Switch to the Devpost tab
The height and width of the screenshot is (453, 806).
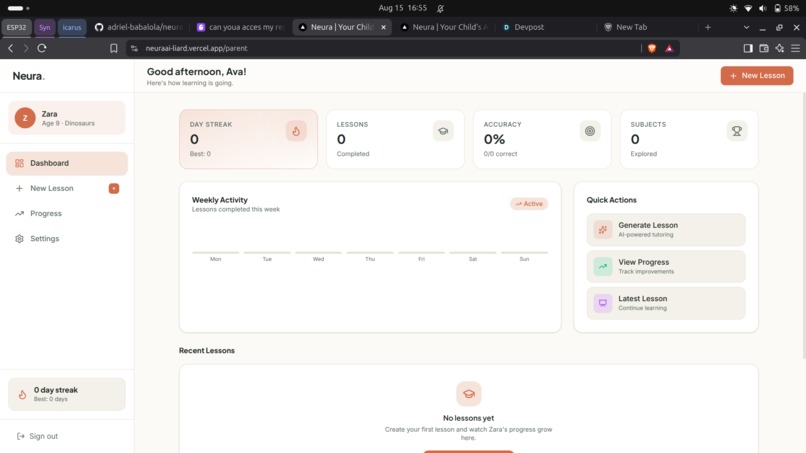tap(545, 27)
